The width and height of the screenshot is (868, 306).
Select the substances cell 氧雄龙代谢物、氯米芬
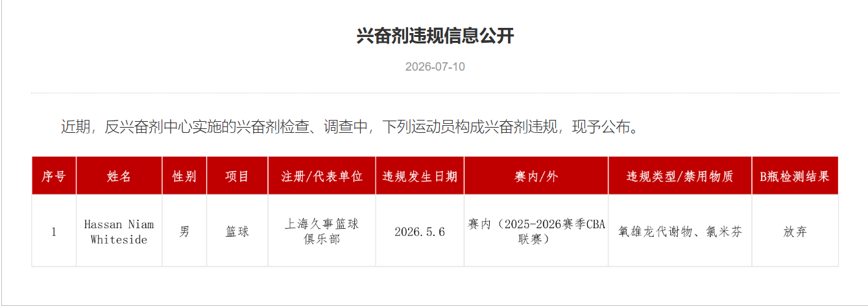tap(680, 231)
